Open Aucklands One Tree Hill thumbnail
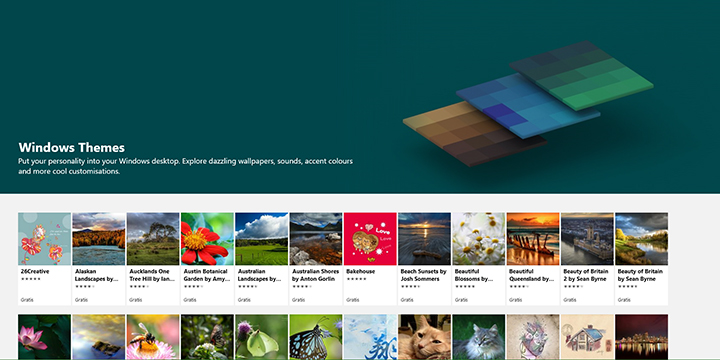The width and height of the screenshot is (720, 360). [153, 239]
